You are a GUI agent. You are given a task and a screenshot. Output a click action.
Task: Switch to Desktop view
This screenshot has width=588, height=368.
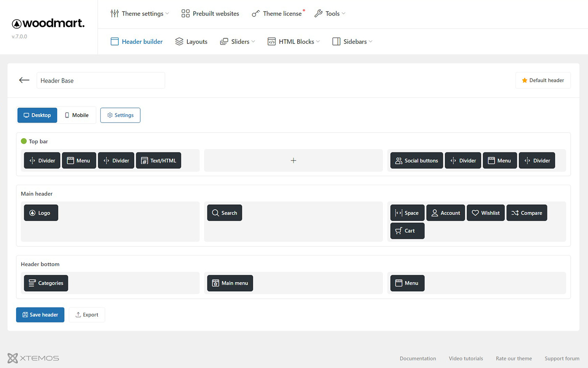pyautogui.click(x=37, y=115)
